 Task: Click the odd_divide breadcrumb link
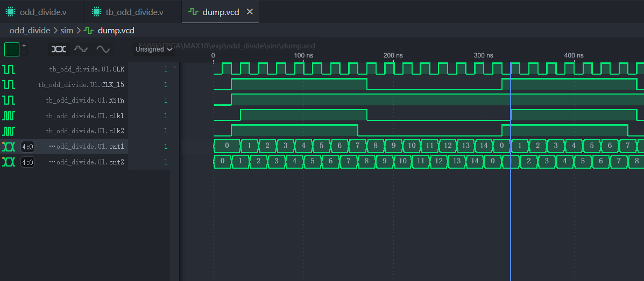30,31
